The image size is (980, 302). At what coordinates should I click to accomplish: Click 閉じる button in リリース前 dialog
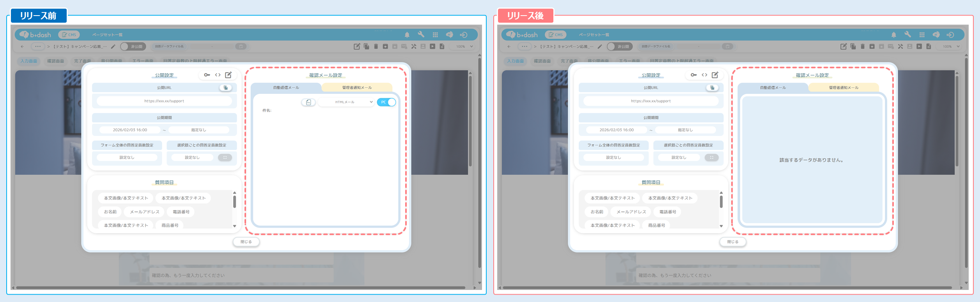246,242
